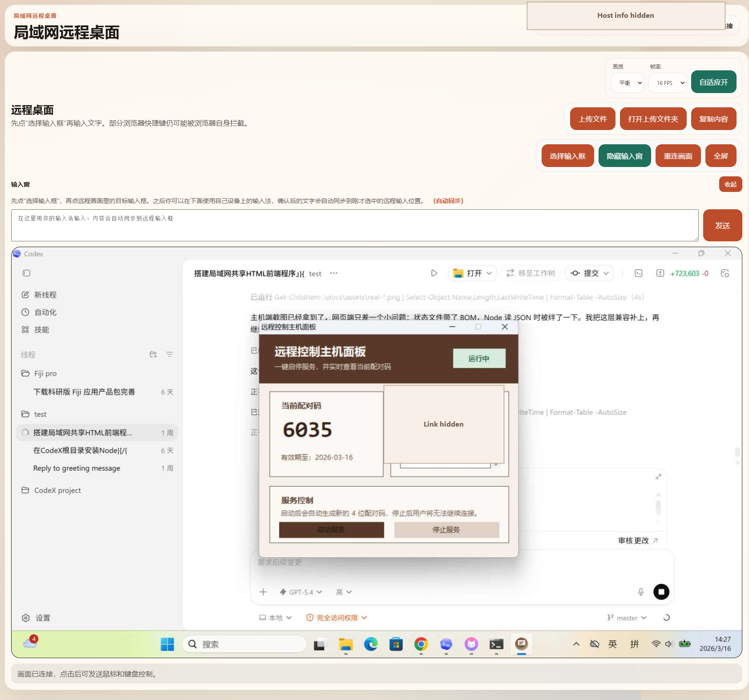The height and width of the screenshot is (700, 749).
Task: Open the GPT-5.4 model dropdown
Action: 301,592
